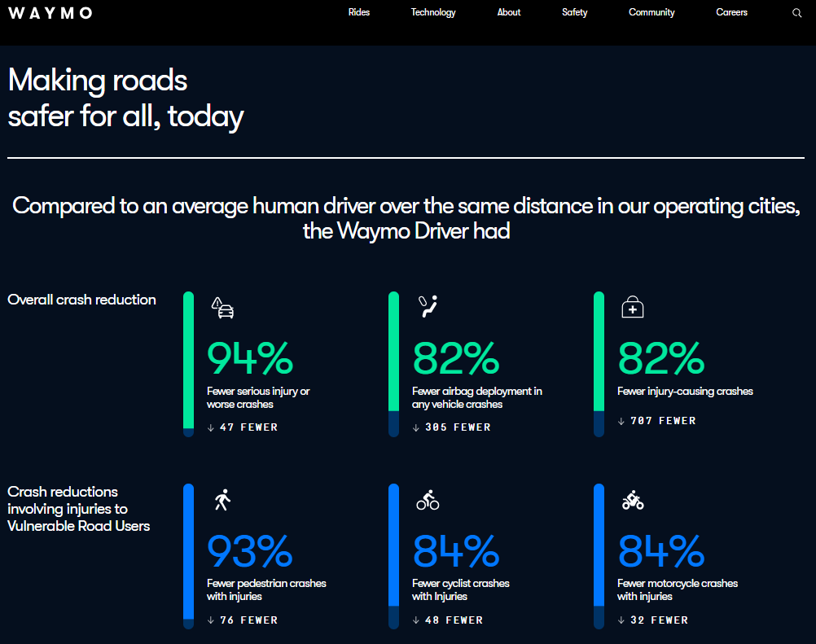Click 'Fewer serious injury or worse crashes'

(258, 397)
